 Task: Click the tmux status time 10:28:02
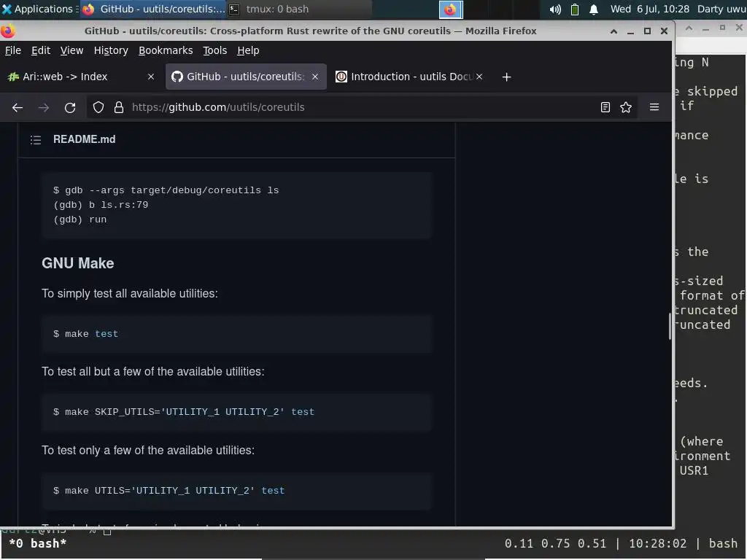coord(657,544)
